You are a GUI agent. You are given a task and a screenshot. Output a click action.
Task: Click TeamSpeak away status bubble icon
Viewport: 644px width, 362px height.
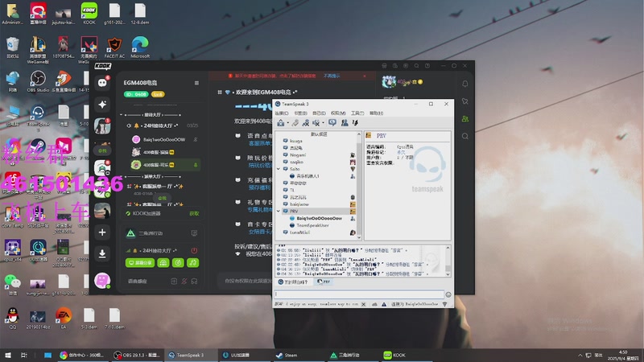tap(332, 123)
